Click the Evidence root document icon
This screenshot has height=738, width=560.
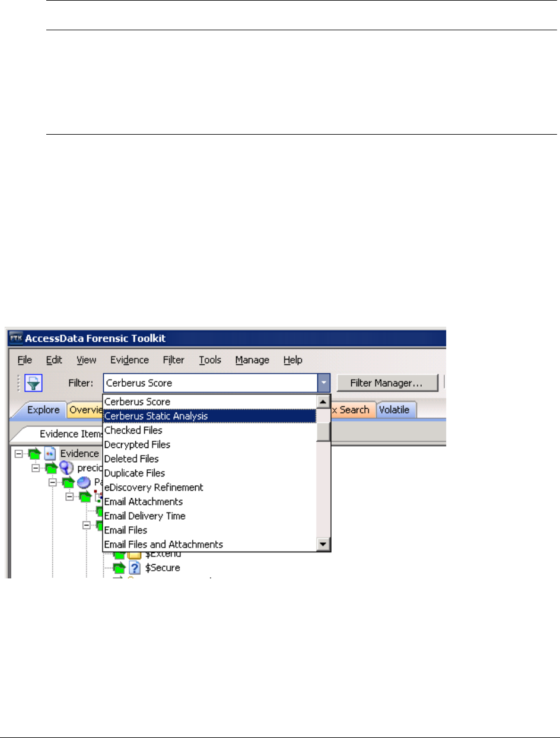point(50,453)
